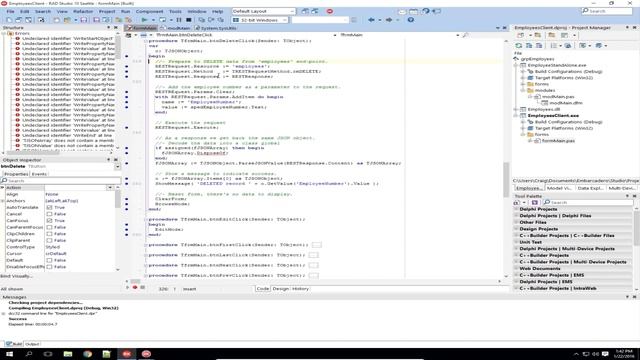The height and width of the screenshot is (360, 640).
Task: Click the Stop program square button
Action: tap(189, 20)
